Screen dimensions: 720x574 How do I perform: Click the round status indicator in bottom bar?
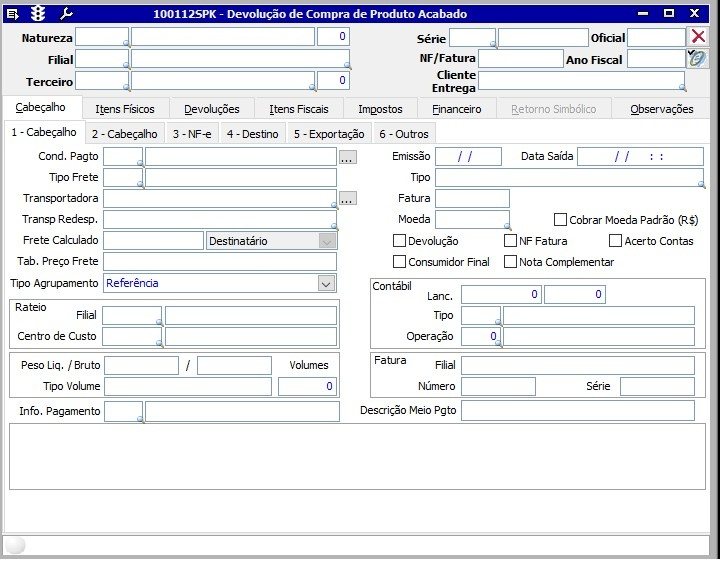coord(16,545)
